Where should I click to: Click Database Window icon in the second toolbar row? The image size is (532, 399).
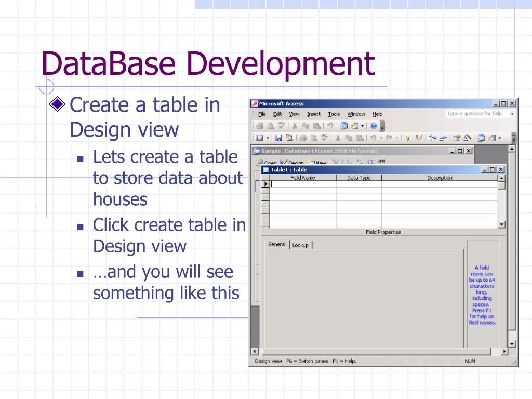pos(481,138)
